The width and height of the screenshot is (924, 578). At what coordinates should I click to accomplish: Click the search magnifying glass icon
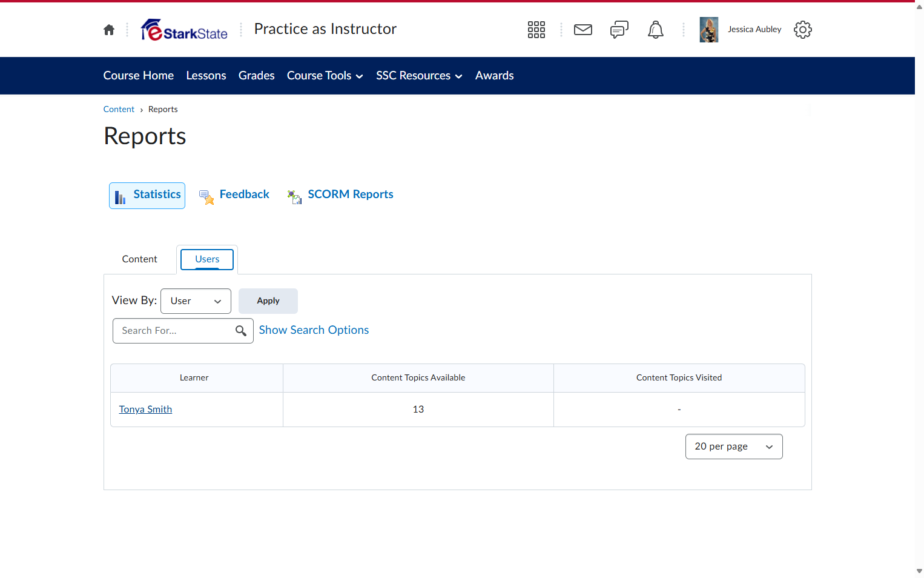241,331
